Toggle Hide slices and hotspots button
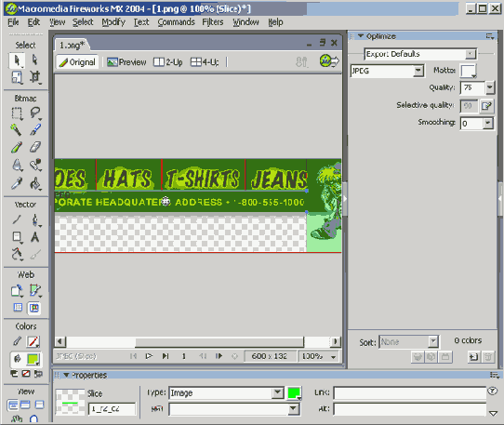 coord(18,308)
